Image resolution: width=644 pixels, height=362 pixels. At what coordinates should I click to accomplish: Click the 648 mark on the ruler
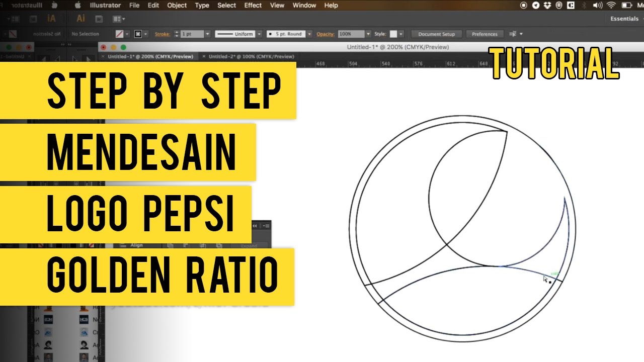483,64
